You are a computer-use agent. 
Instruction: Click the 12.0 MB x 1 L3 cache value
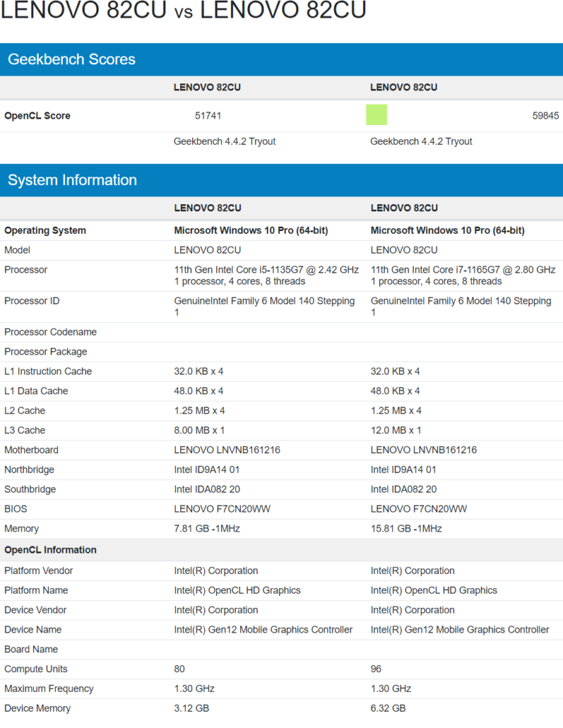tap(396, 430)
